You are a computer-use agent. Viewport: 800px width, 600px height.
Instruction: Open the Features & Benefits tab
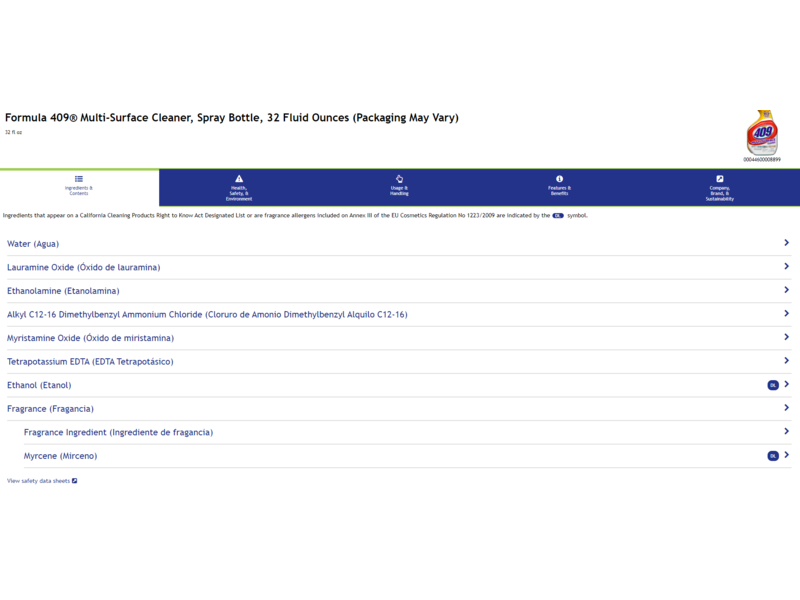coord(559,191)
